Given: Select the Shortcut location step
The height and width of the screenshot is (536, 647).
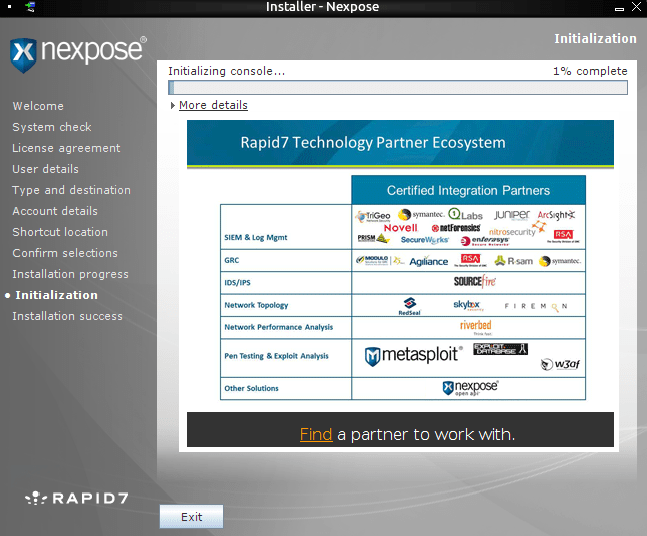Looking at the screenshot, I should pos(60,232).
